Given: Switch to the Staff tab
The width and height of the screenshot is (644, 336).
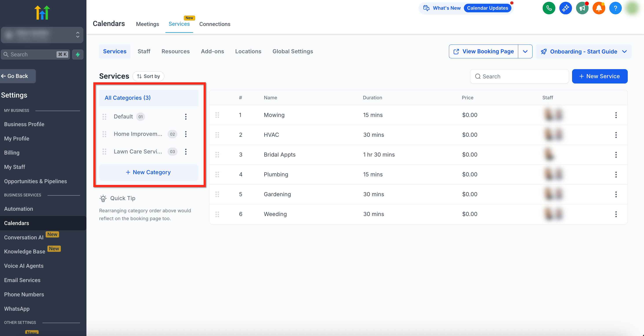Looking at the screenshot, I should coord(144,51).
